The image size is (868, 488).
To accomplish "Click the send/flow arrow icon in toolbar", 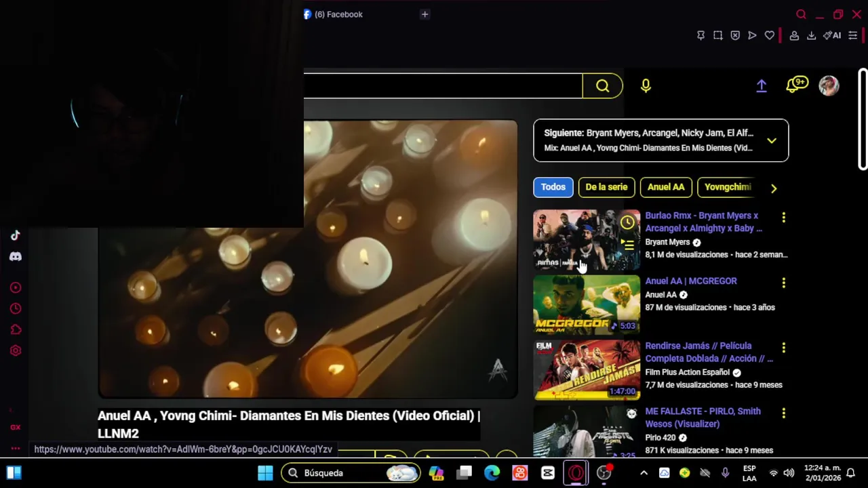I will coord(752,35).
